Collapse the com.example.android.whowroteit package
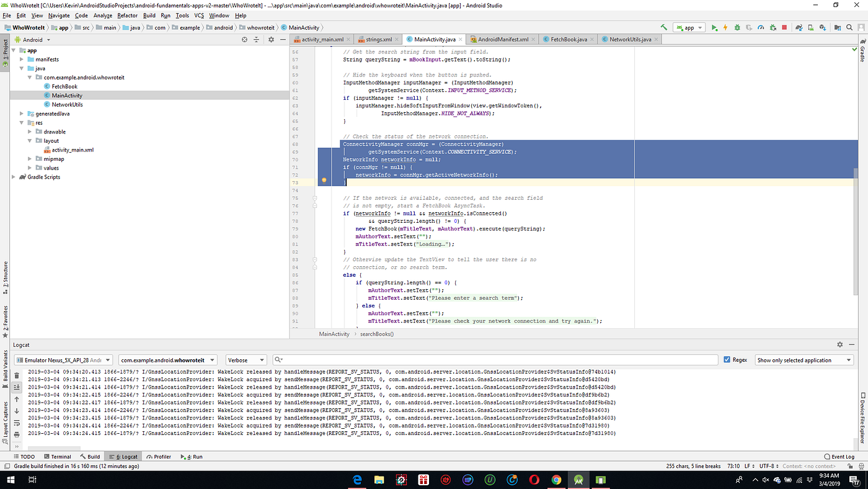Screen dimensions: 868x489 pos(29,77)
